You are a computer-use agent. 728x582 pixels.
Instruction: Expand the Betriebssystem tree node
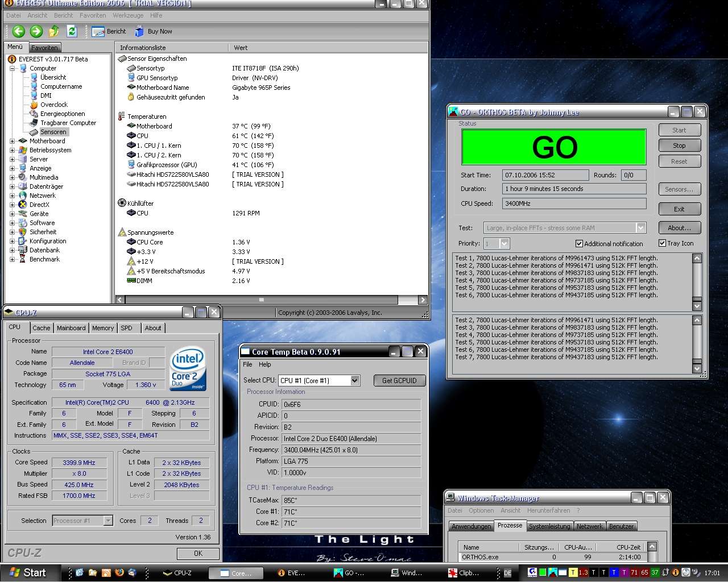[13, 150]
